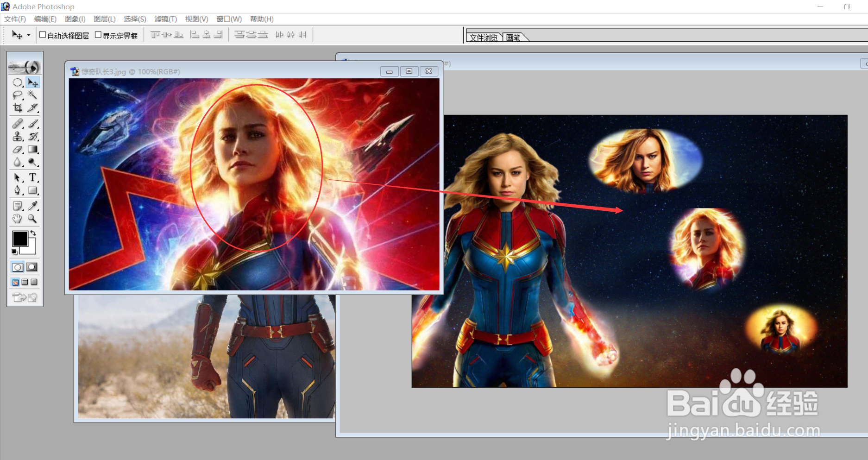Select the Move tool in toolbox

click(x=32, y=82)
